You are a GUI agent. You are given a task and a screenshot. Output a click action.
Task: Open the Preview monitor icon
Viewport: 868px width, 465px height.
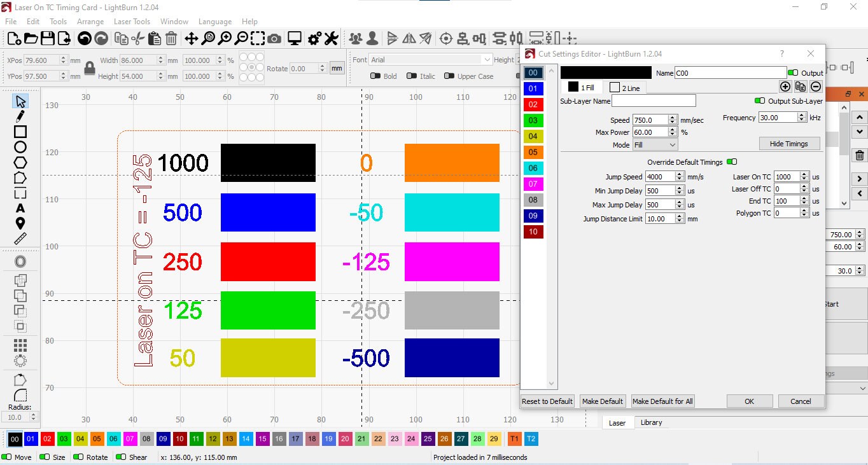294,39
